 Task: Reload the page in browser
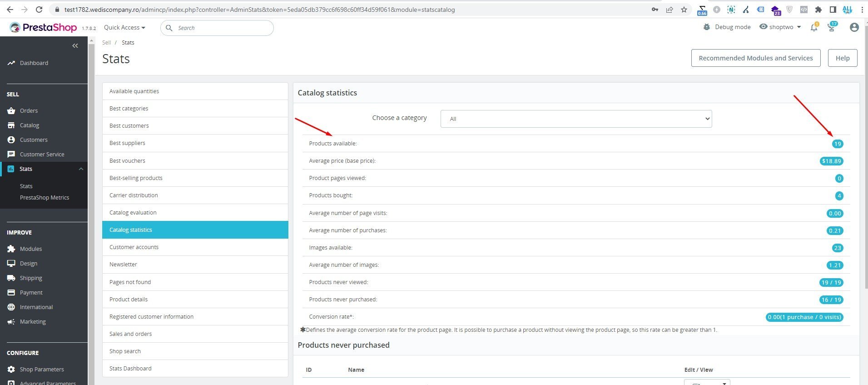pyautogui.click(x=39, y=9)
